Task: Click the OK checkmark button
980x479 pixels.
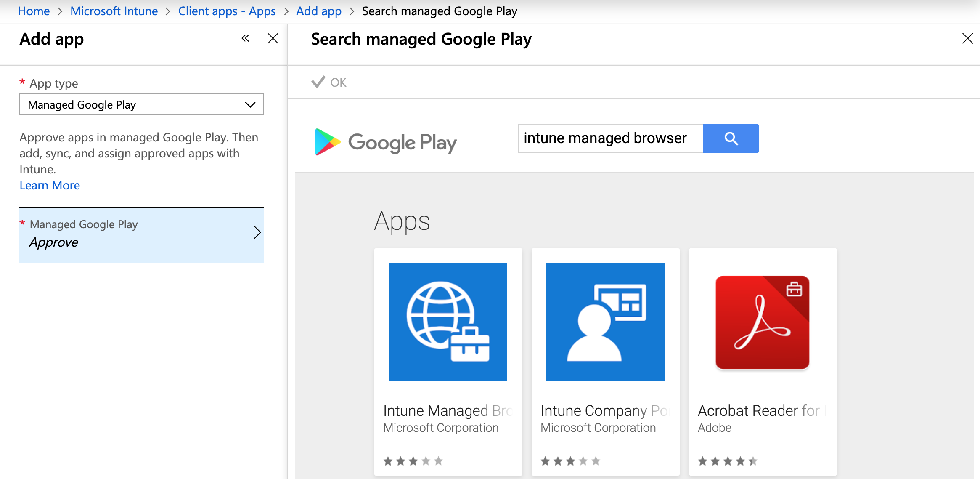Action: coord(329,82)
